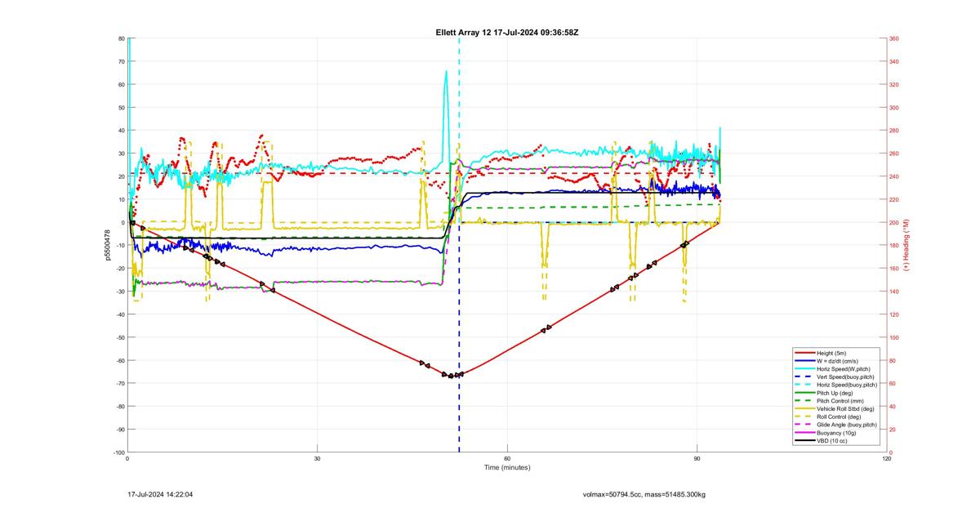Click the left axis tick label '80'
The width and height of the screenshot is (980, 508).
[x=121, y=38]
